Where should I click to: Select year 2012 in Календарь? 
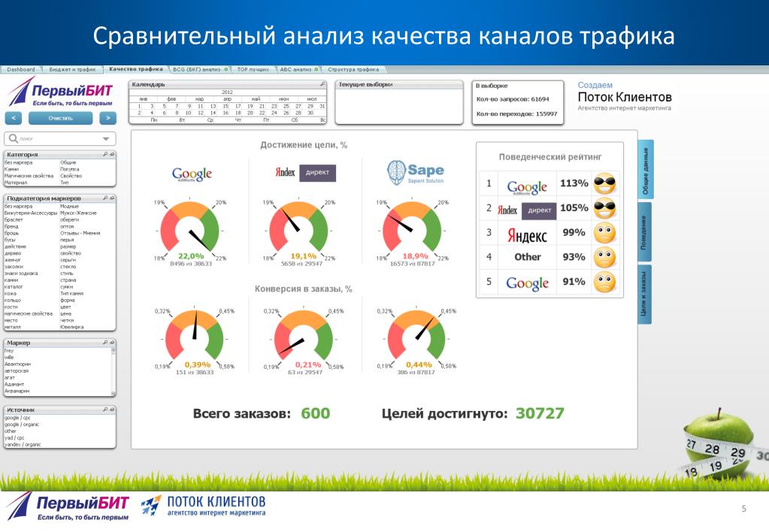point(227,92)
